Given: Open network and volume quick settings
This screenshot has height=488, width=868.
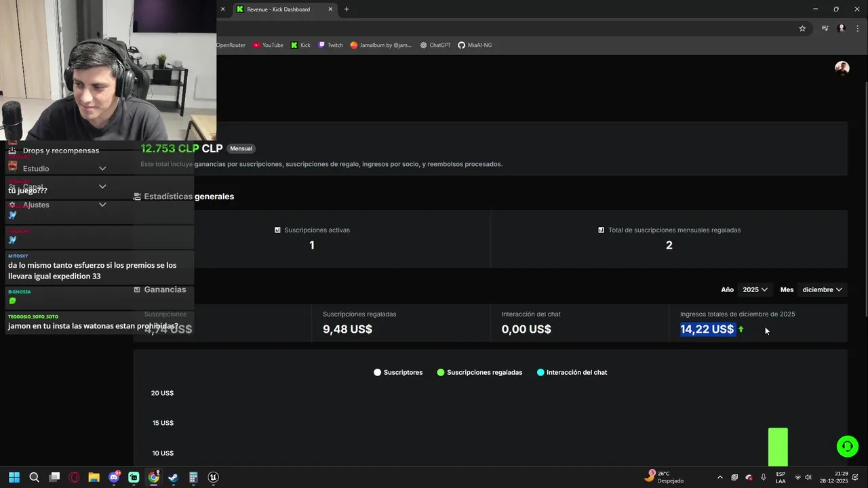Looking at the screenshot, I should pos(804,477).
